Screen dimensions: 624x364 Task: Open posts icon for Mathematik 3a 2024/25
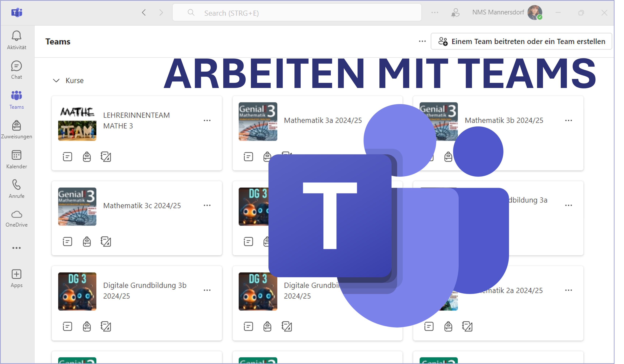pos(248,157)
